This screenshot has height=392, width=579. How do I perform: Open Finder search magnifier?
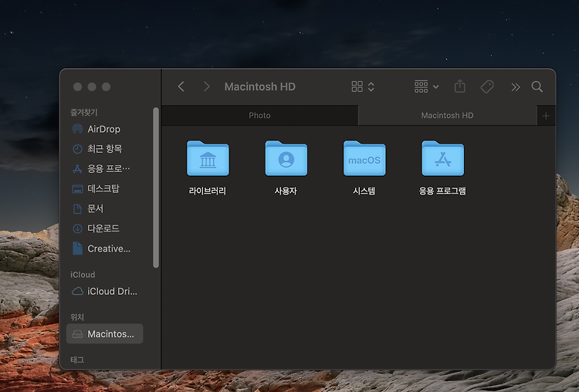tap(537, 86)
